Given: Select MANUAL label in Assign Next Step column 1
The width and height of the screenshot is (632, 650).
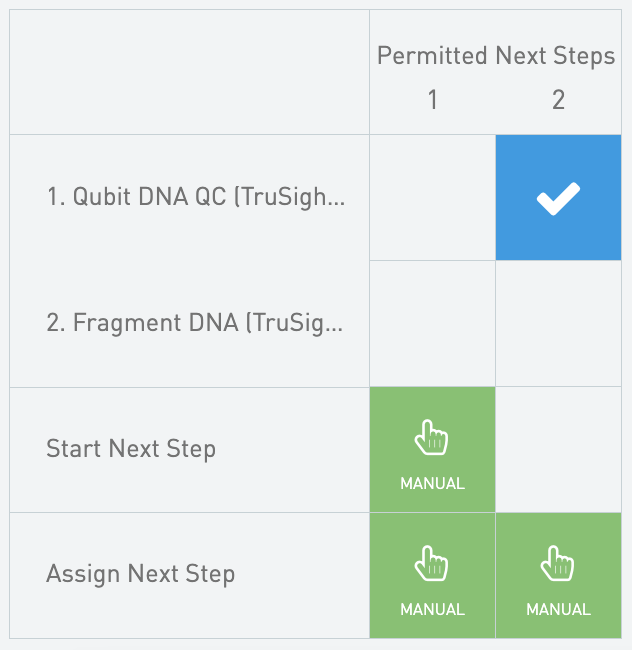Looking at the screenshot, I should (x=432, y=609).
